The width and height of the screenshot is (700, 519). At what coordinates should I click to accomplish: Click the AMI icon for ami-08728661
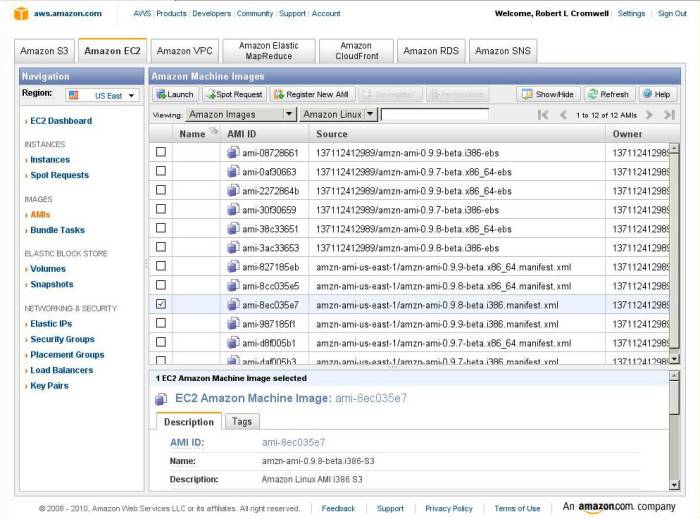pos(233,153)
